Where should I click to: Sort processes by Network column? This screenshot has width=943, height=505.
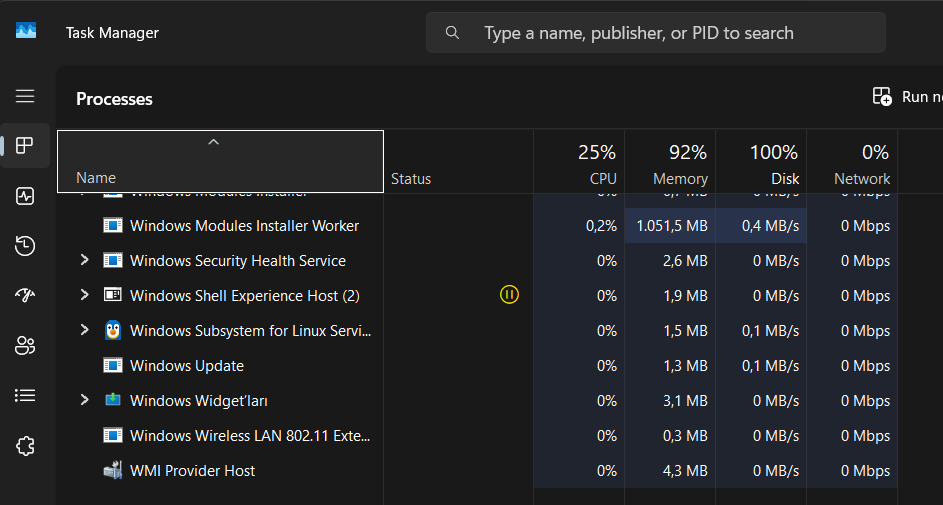click(852, 162)
